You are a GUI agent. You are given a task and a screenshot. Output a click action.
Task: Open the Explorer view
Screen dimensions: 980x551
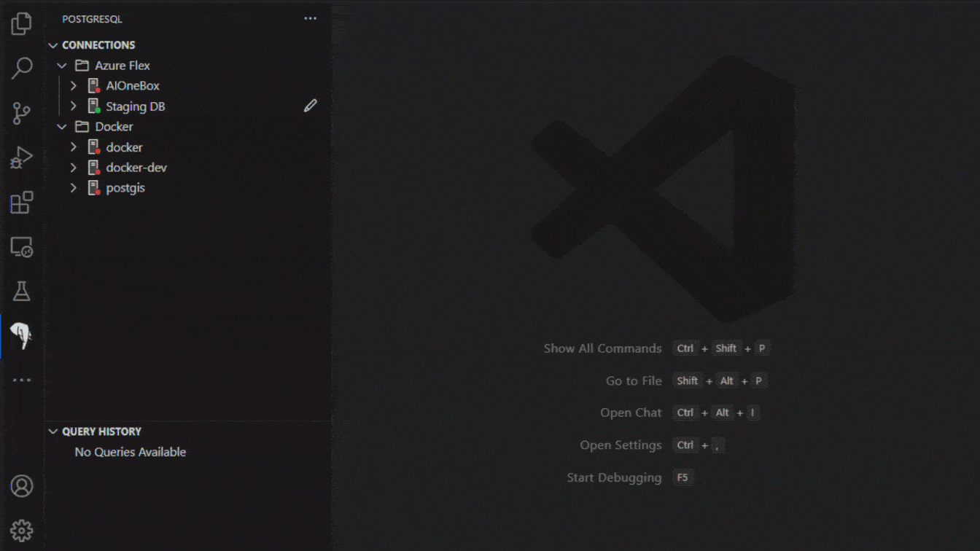[x=21, y=23]
